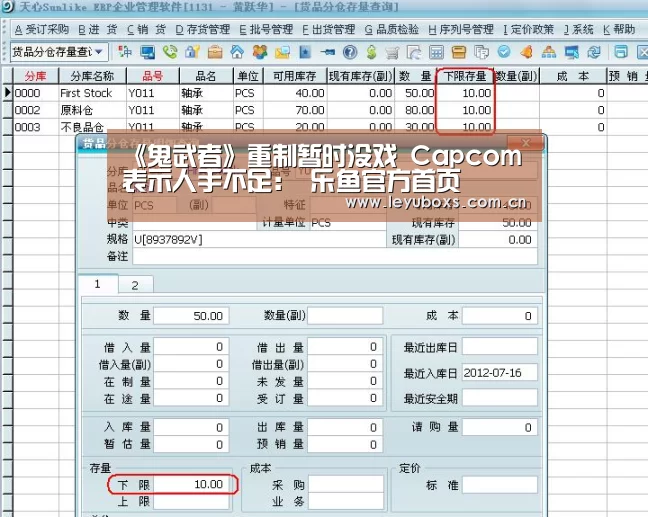Open the G 品质检验 menu
648x517 pixels.
coord(392,29)
